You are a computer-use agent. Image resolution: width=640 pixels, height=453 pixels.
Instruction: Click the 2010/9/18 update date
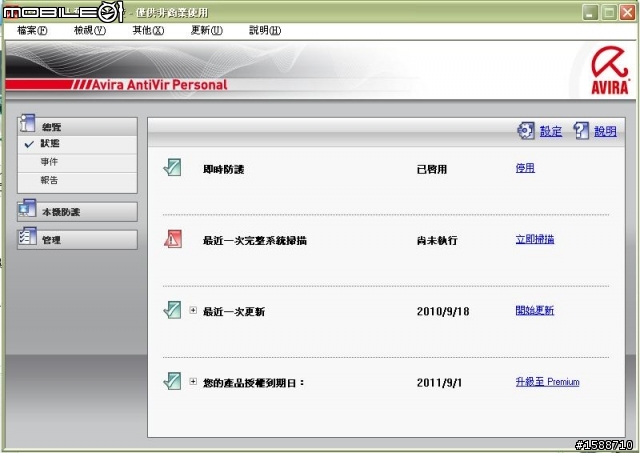point(443,311)
